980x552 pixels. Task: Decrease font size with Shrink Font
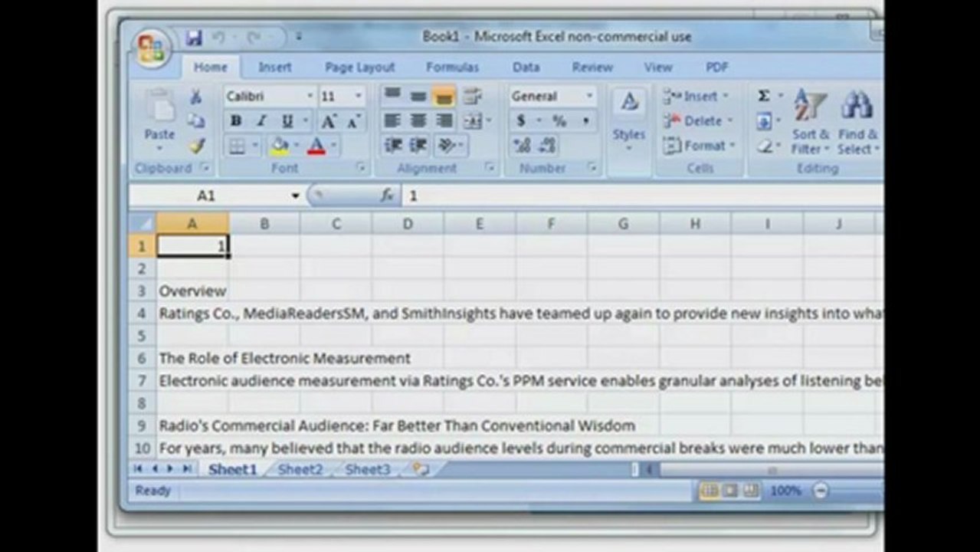(353, 121)
